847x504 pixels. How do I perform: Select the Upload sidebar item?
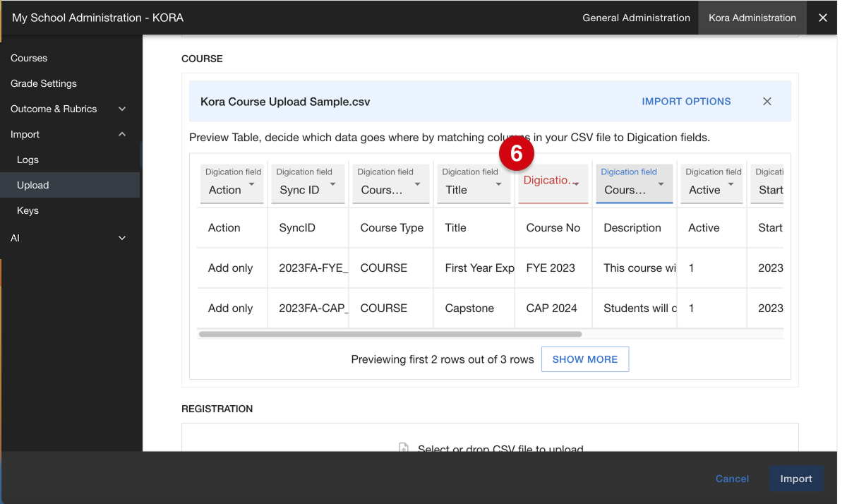(x=70, y=185)
